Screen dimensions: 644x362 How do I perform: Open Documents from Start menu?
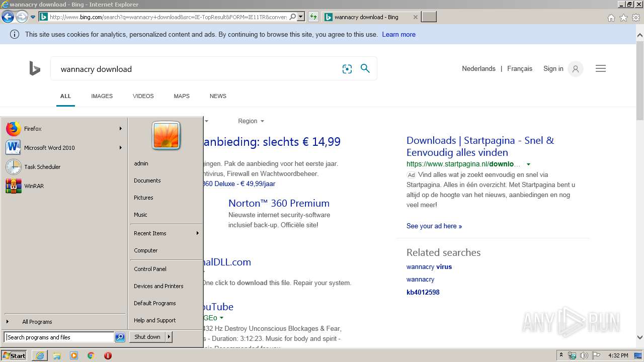pyautogui.click(x=166, y=180)
